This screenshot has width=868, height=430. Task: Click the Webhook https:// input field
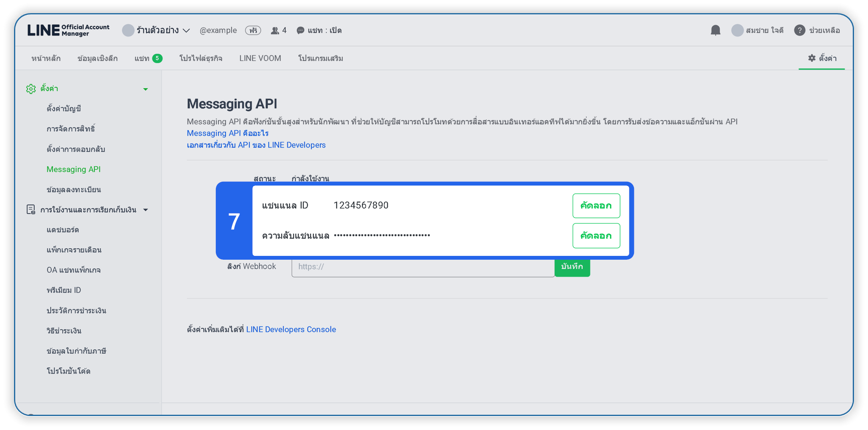423,267
